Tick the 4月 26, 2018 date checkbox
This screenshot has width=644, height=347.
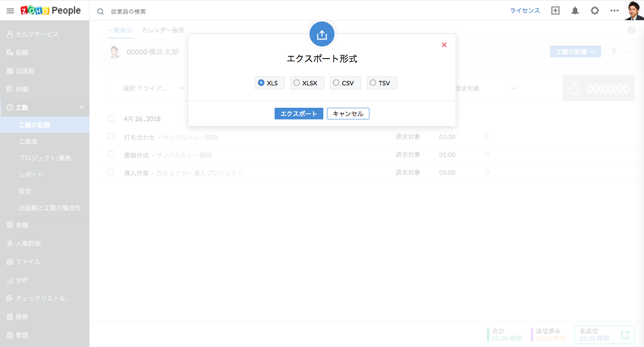pyautogui.click(x=111, y=118)
